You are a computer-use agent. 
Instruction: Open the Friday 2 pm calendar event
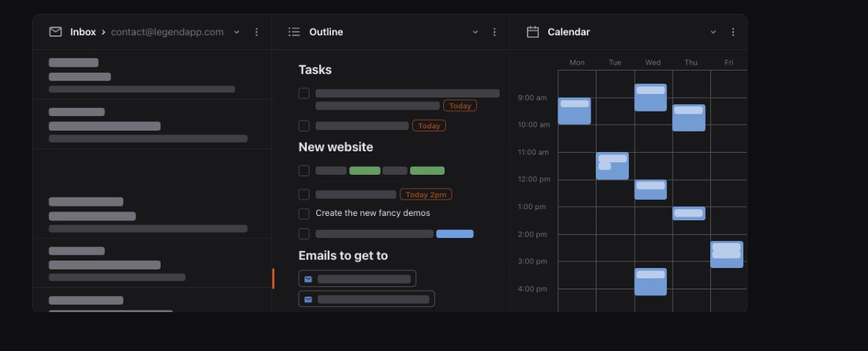click(x=727, y=254)
